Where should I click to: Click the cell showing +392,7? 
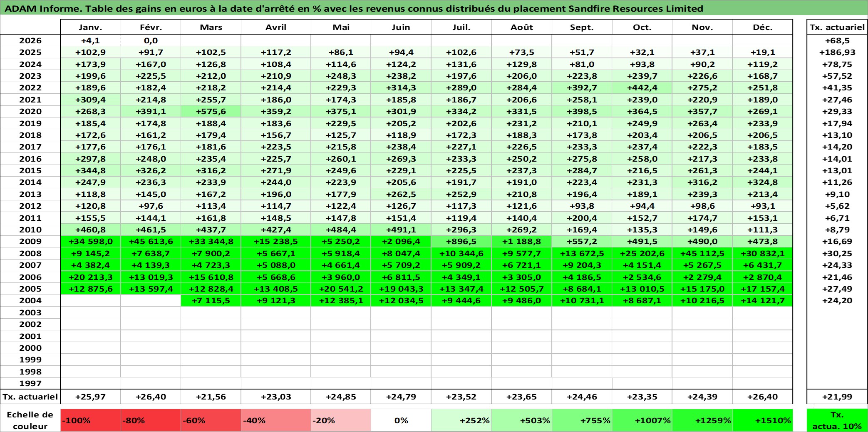pos(582,87)
